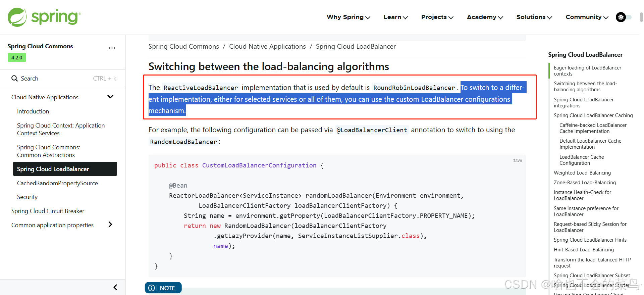The image size is (644, 295).
Task: Go to Hint-Based Load-Balancing
Action: 584,250
